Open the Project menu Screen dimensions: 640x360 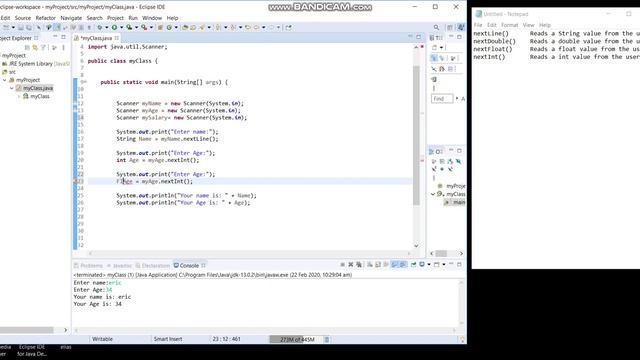115,18
